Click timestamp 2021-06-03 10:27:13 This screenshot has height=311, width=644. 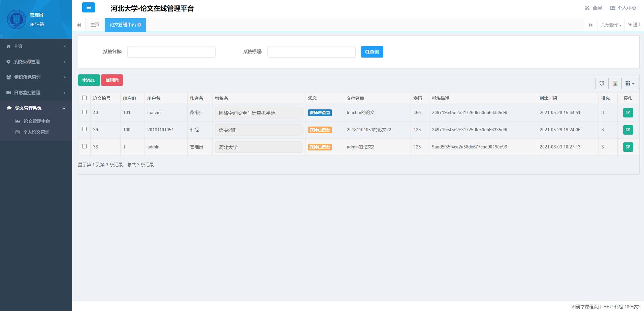(x=560, y=147)
